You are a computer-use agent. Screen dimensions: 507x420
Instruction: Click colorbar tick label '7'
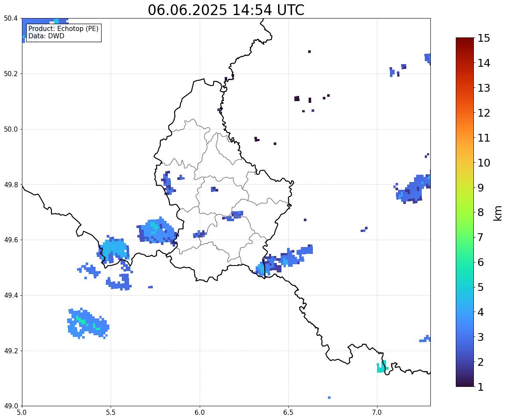(x=480, y=237)
